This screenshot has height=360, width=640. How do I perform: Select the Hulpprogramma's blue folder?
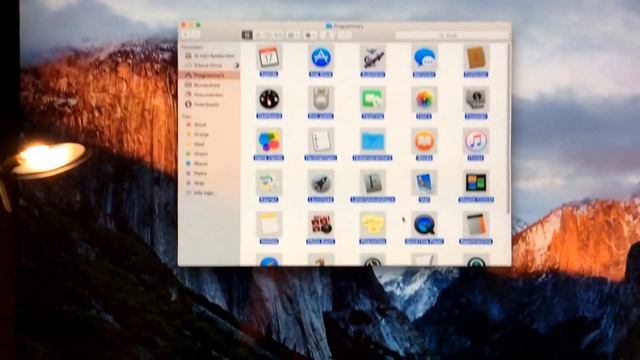[x=373, y=141]
